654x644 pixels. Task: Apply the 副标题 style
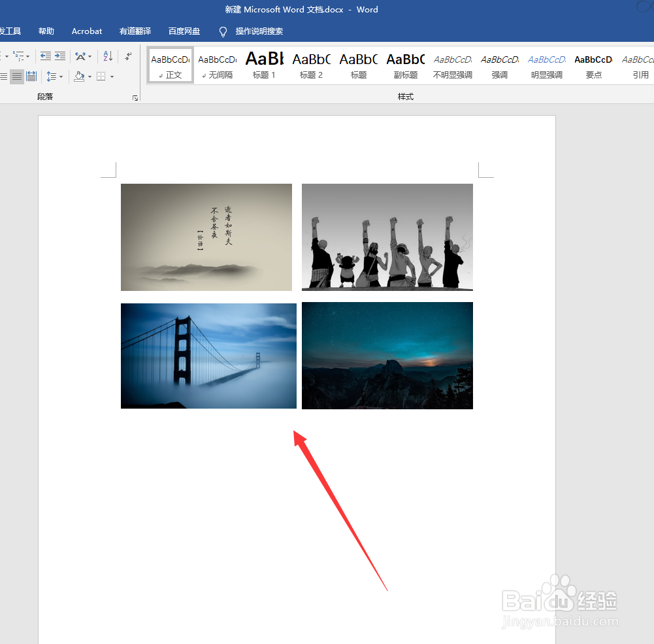(406, 65)
